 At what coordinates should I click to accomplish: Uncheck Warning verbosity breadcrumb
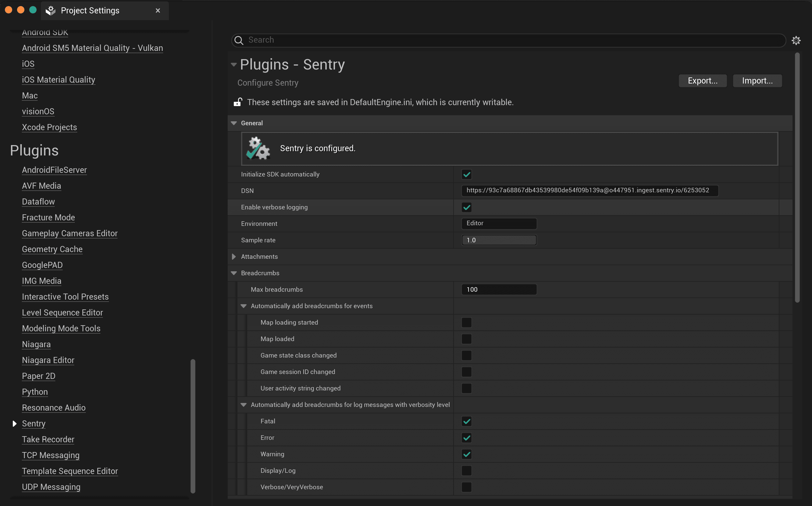point(466,454)
